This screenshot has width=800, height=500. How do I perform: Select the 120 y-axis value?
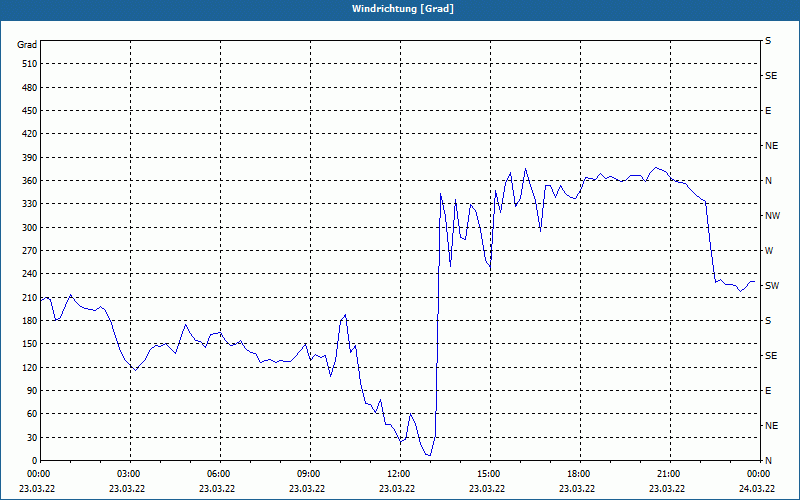tap(30, 367)
